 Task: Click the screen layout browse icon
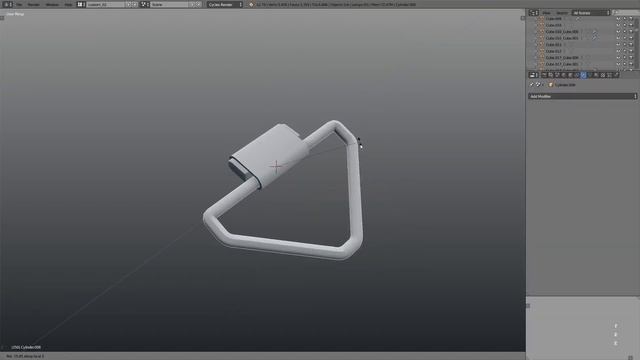coord(81,4)
